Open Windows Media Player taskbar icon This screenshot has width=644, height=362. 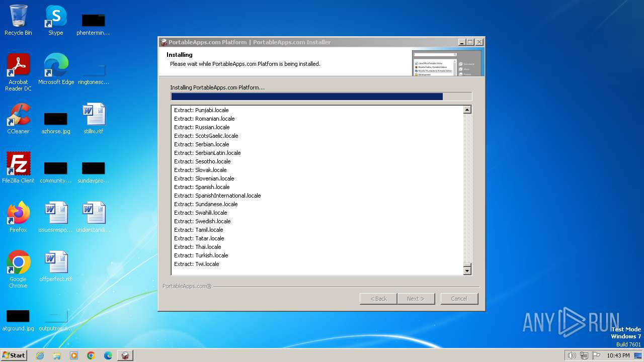[x=74, y=355]
